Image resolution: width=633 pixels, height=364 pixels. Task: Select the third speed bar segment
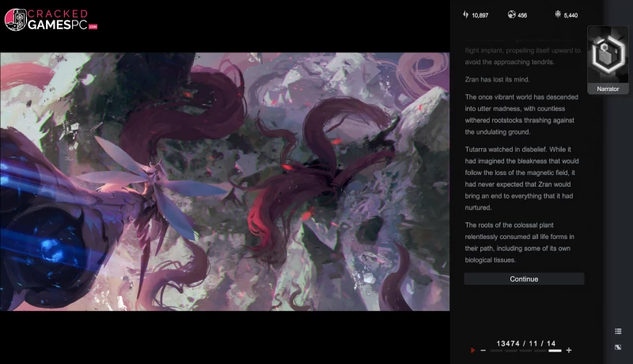(x=525, y=351)
